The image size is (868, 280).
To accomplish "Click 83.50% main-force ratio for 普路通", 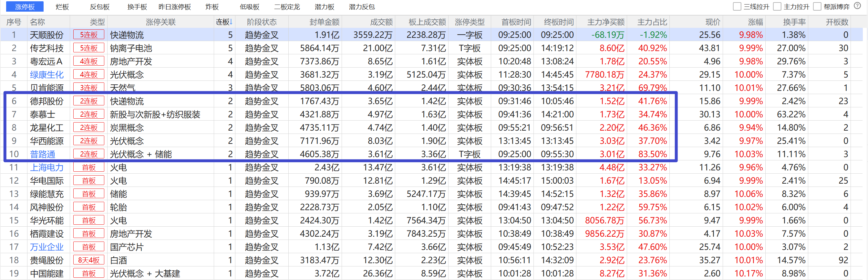I will (652, 154).
